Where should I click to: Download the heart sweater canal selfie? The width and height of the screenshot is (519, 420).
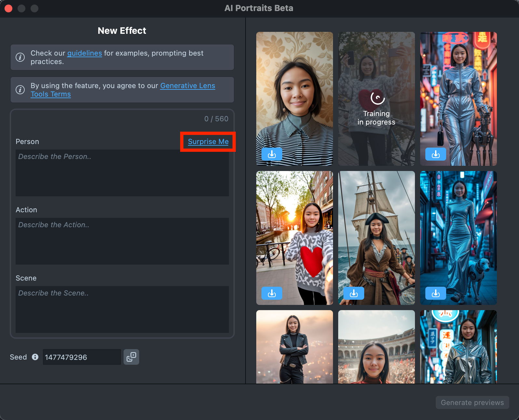(272, 293)
